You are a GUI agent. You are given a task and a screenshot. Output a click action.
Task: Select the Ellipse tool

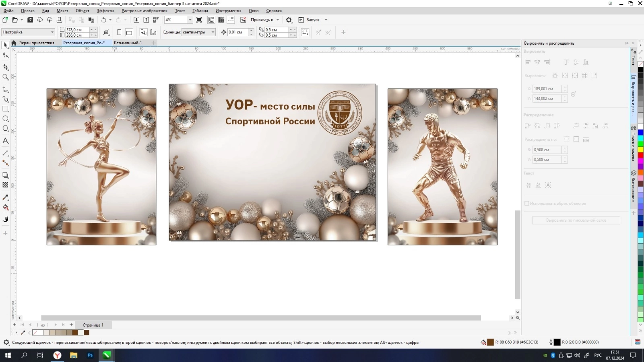[x=6, y=119]
